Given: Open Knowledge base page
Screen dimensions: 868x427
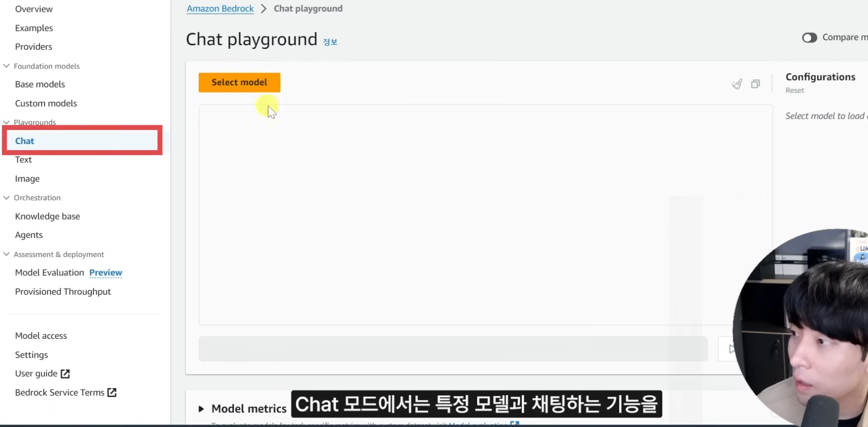Looking at the screenshot, I should click(x=48, y=217).
